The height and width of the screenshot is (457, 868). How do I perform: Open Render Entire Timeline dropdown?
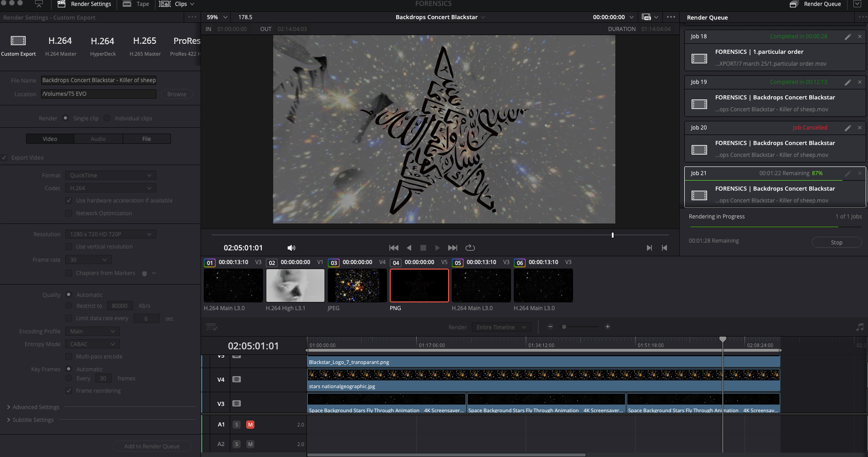(501, 327)
